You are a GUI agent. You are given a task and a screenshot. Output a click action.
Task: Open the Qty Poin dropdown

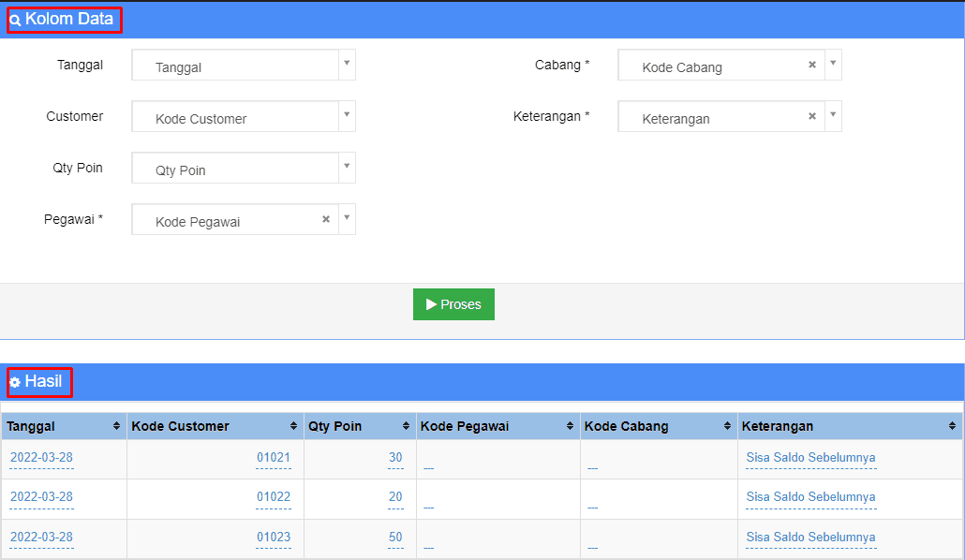click(x=347, y=167)
